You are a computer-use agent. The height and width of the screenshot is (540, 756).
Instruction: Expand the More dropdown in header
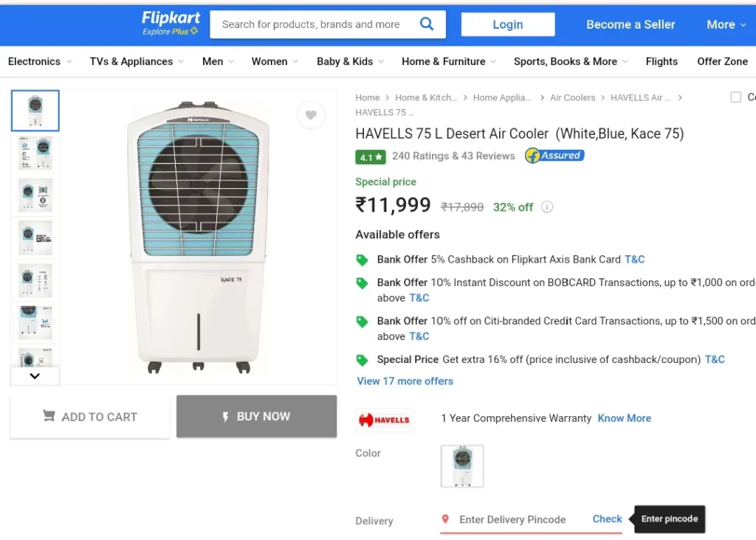[726, 24]
